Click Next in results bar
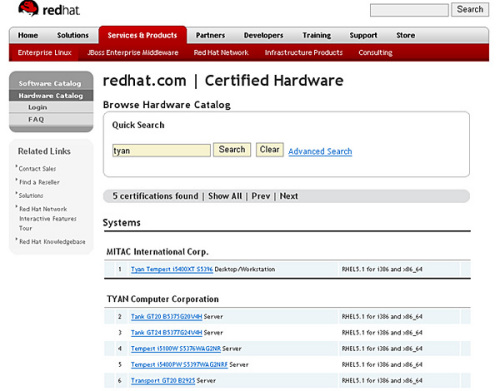 [289, 196]
